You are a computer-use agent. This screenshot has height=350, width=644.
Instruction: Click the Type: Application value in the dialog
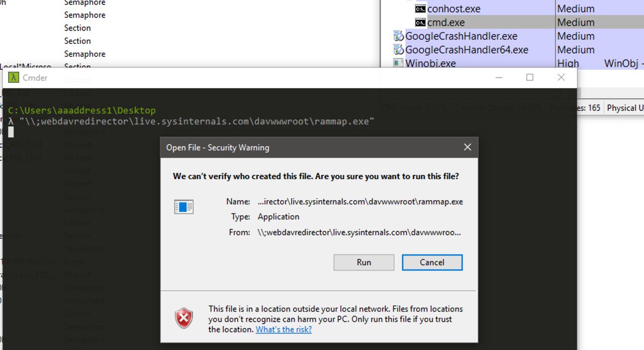click(x=279, y=217)
